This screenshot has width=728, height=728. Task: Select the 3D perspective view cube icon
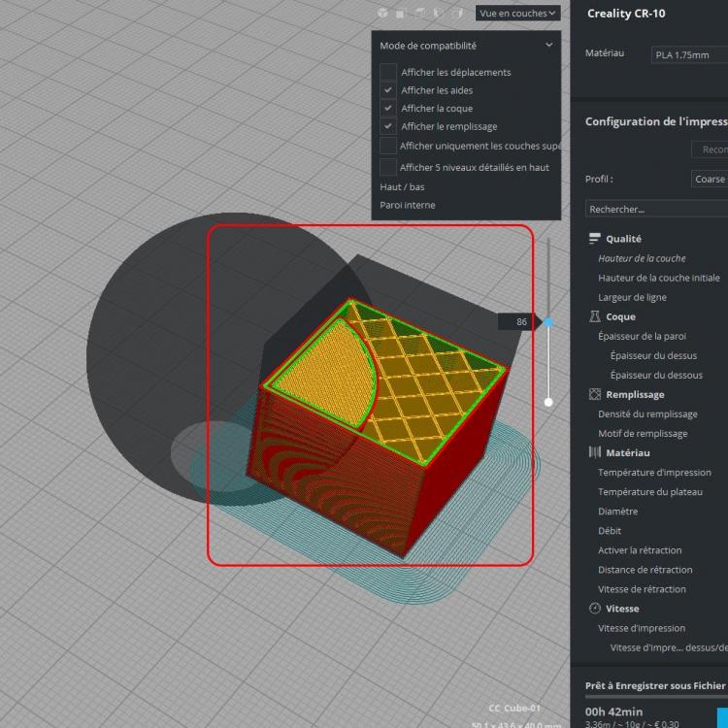382,13
